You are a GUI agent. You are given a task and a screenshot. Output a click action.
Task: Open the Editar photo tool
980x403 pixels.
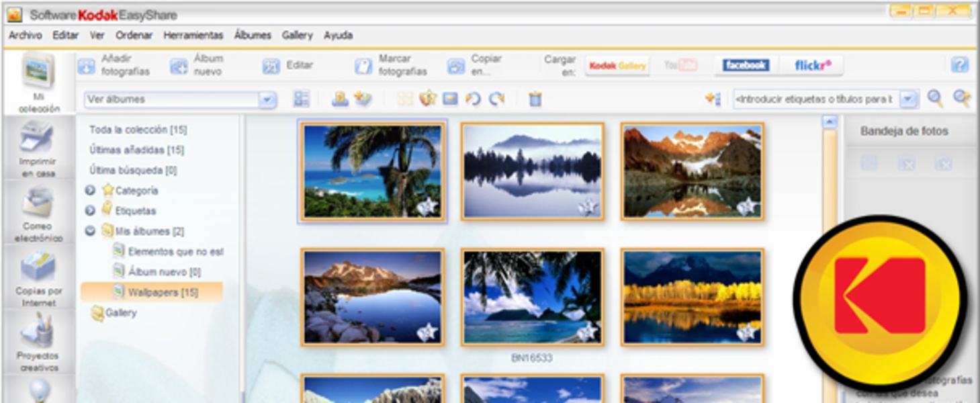[x=288, y=65]
